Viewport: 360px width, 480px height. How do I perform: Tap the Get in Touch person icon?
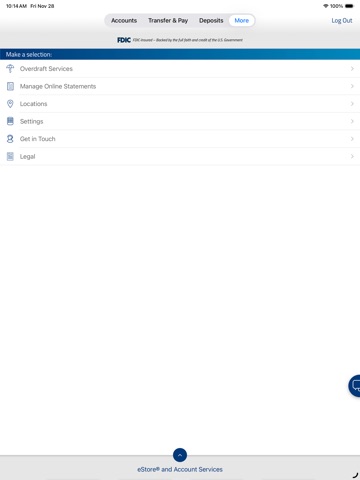pyautogui.click(x=10, y=139)
